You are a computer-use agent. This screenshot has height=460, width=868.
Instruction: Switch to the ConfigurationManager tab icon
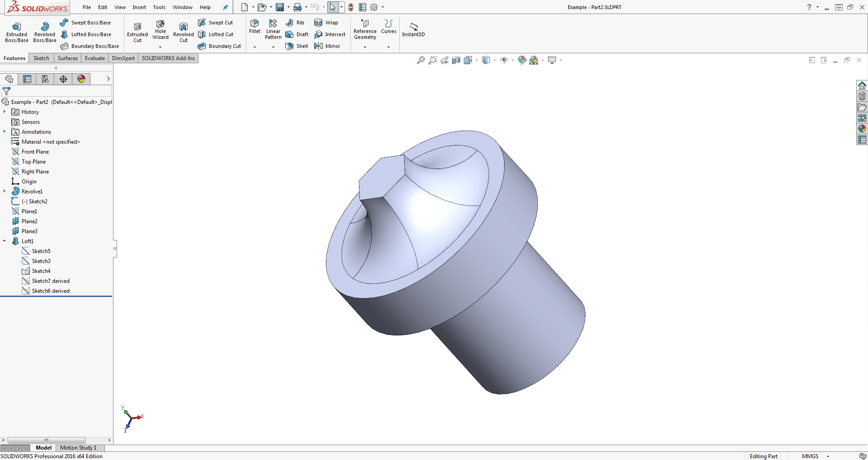(45, 79)
